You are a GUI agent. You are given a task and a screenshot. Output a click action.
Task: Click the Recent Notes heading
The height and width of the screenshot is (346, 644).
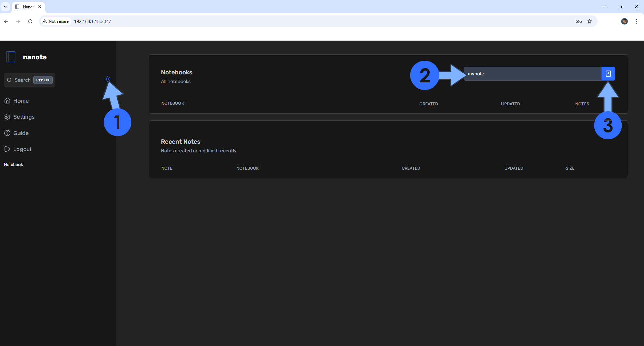(180, 142)
